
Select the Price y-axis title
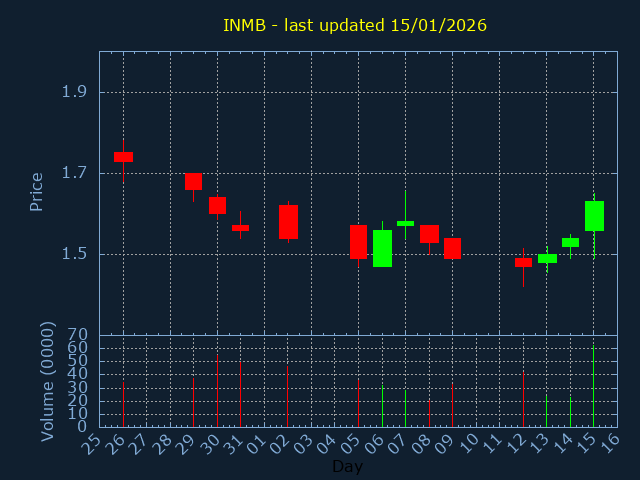[37, 192]
